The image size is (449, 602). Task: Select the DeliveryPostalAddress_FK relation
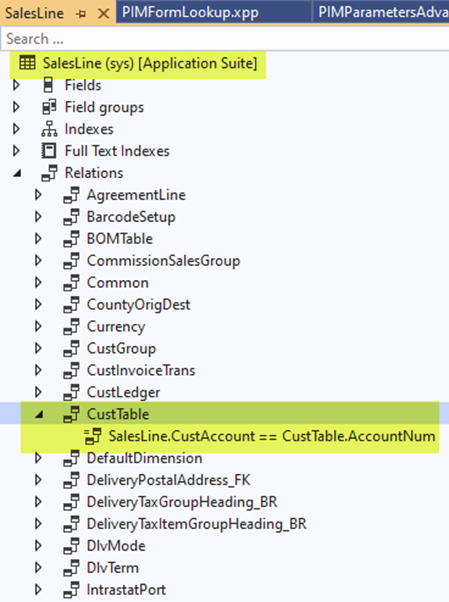click(x=169, y=480)
